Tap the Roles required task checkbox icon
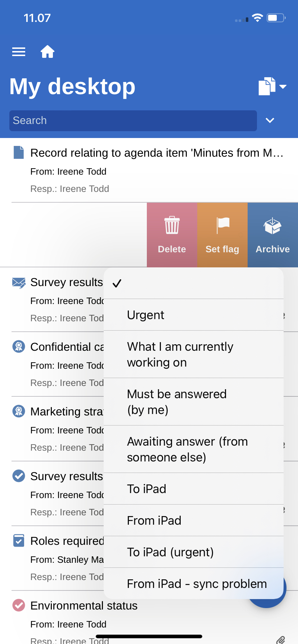298x644 pixels. click(x=19, y=540)
